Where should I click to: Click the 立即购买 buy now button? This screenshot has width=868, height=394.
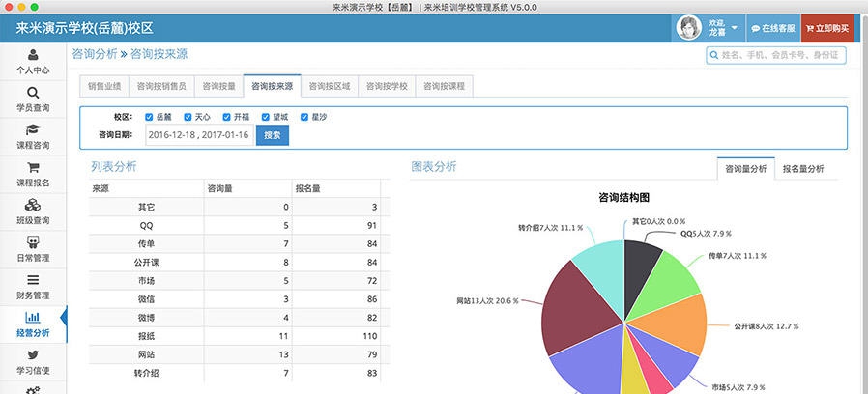[827, 28]
